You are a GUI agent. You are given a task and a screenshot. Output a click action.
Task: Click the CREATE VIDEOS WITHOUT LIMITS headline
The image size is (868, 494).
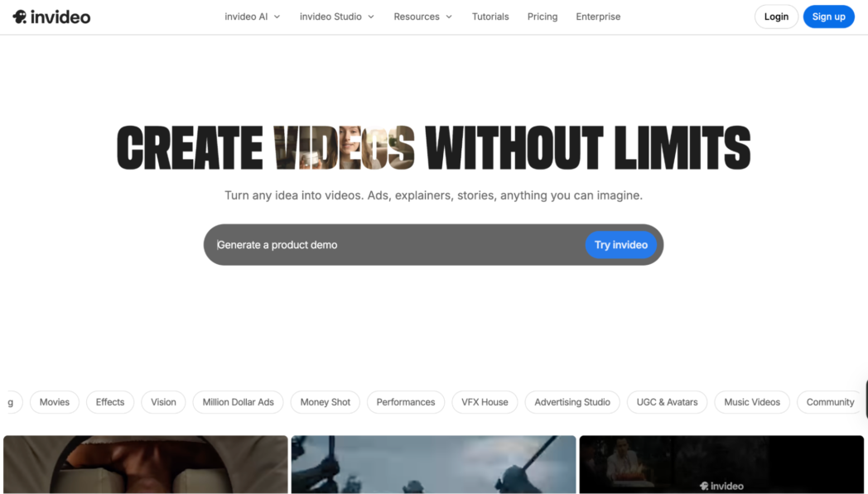[433, 147]
